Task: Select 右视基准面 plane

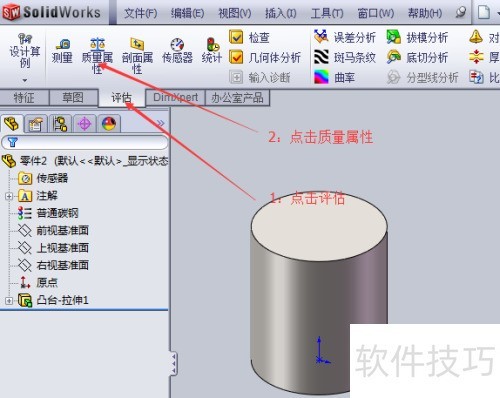Action: tap(53, 266)
